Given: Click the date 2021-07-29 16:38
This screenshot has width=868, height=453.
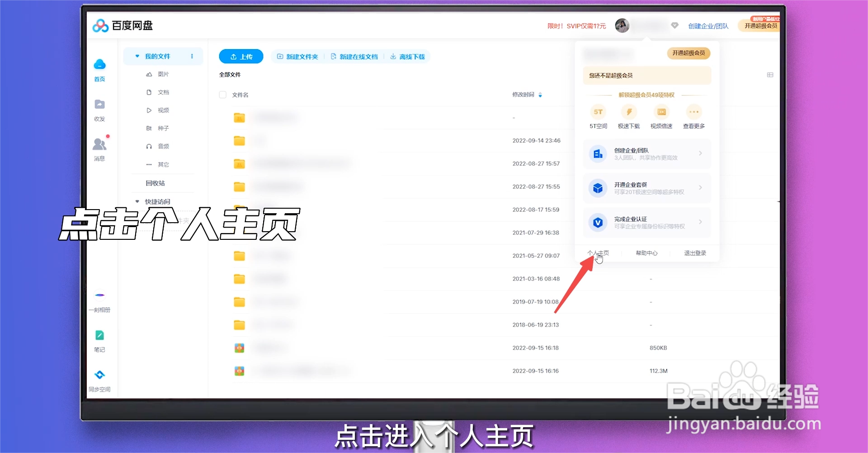Looking at the screenshot, I should pyautogui.click(x=536, y=233).
